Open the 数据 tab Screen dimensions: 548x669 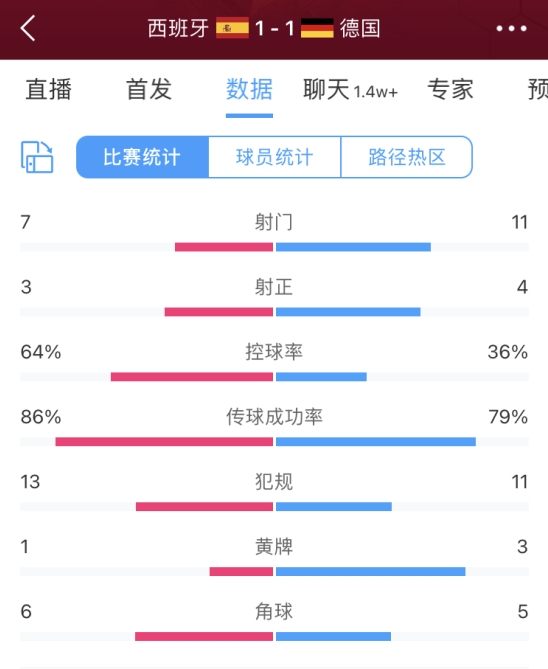coord(249,89)
